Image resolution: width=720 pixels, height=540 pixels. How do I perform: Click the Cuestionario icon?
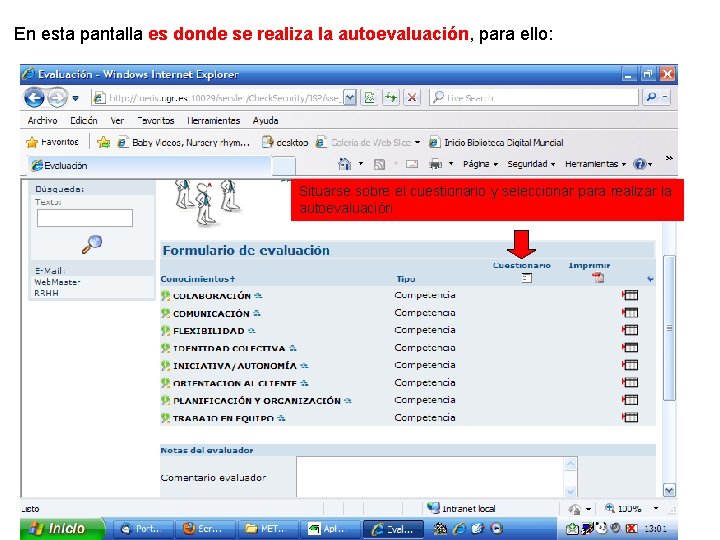coord(527,278)
